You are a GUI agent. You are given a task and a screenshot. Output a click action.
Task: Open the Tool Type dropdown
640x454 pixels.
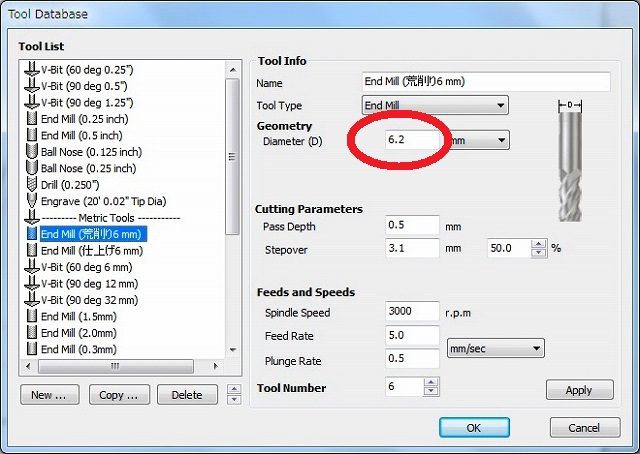(435, 105)
